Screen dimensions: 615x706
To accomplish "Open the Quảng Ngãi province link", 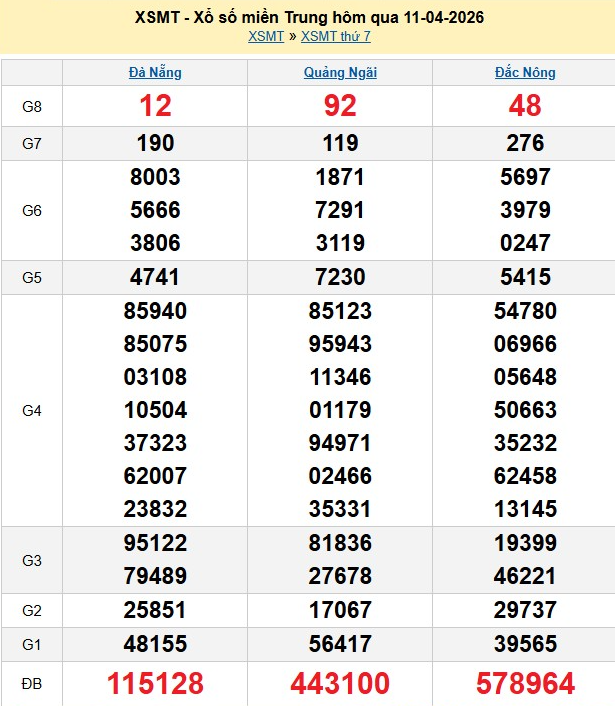I will (340, 72).
